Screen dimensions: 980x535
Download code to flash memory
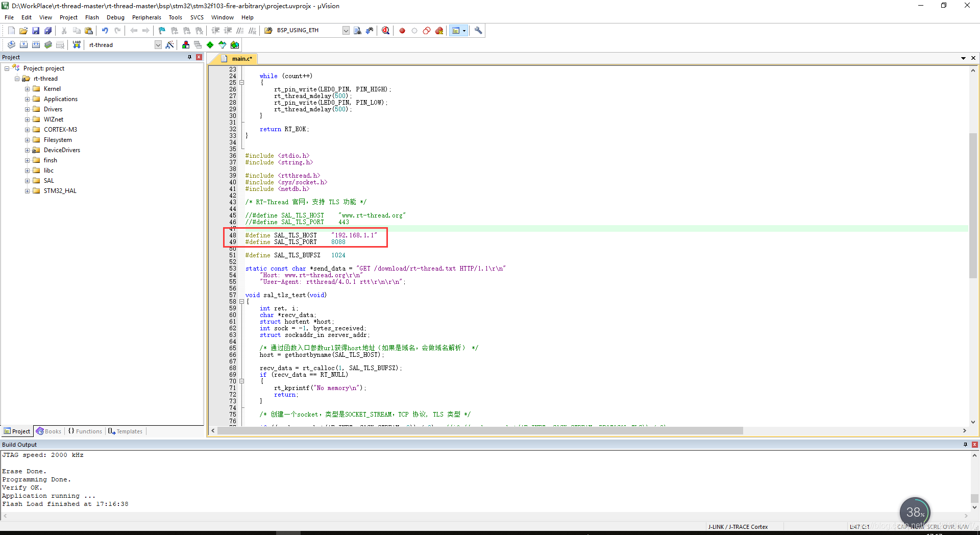tap(76, 44)
